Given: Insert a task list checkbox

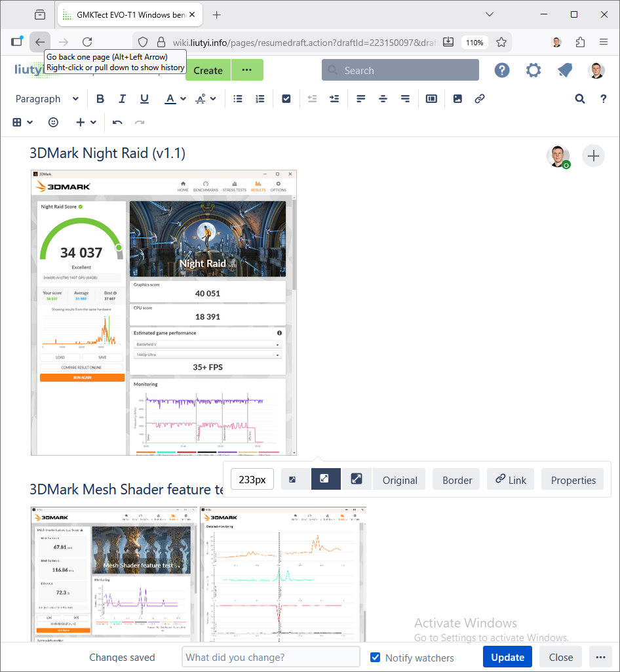Looking at the screenshot, I should 286,99.
